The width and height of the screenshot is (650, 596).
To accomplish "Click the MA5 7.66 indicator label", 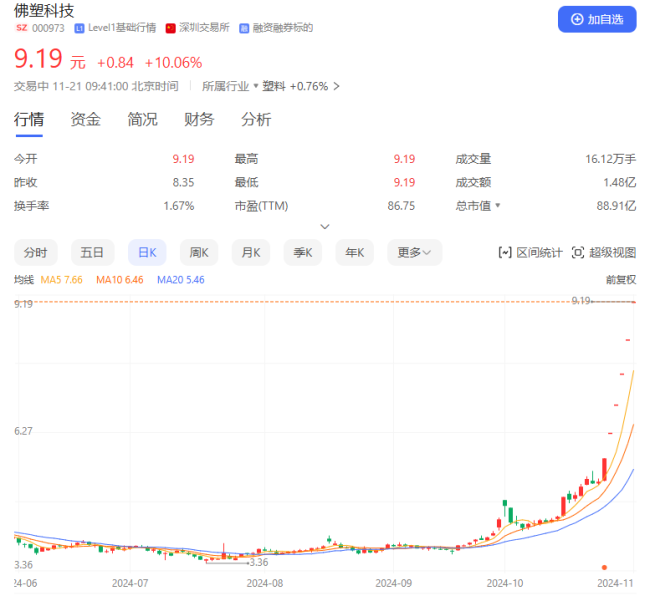I will (x=61, y=280).
